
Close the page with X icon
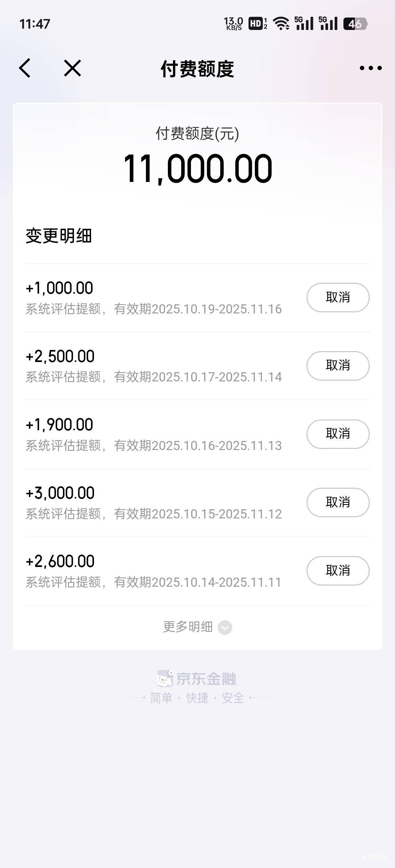pyautogui.click(x=72, y=68)
